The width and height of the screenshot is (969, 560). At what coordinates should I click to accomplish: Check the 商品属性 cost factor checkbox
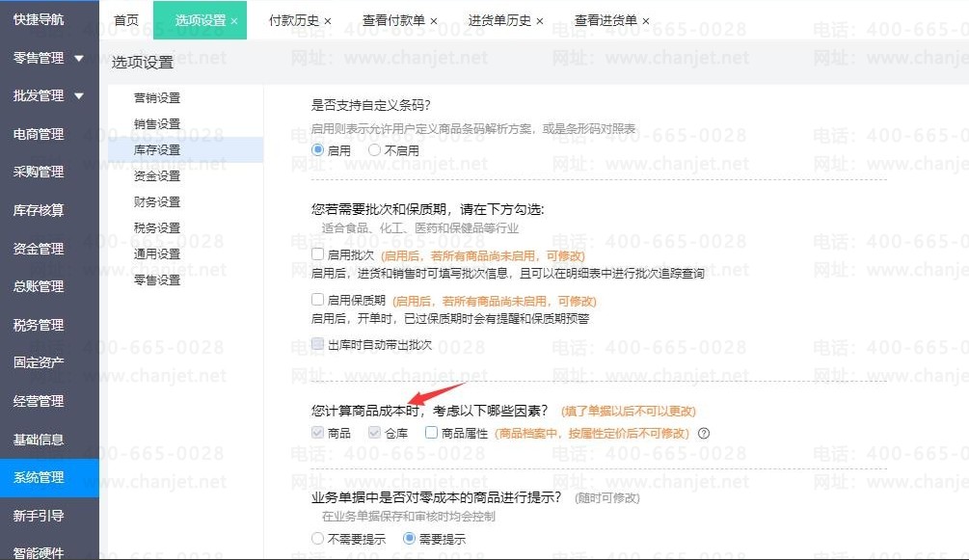[x=431, y=433]
